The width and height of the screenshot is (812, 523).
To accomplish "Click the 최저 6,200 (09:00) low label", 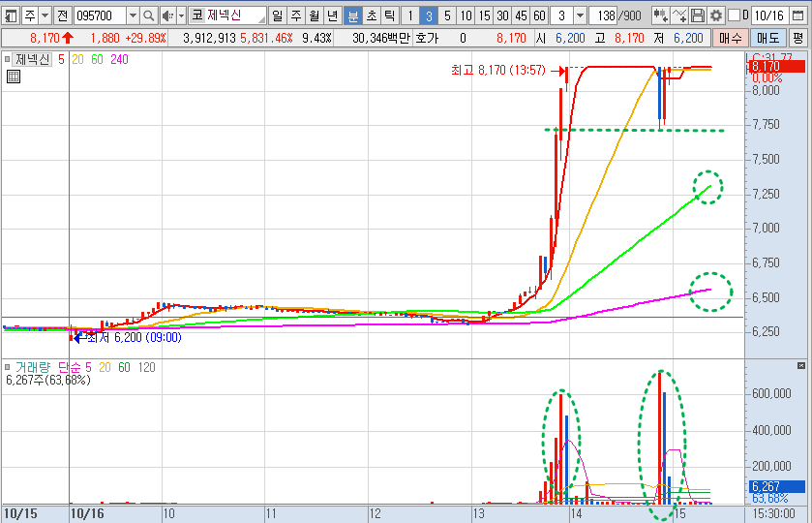I will [135, 337].
